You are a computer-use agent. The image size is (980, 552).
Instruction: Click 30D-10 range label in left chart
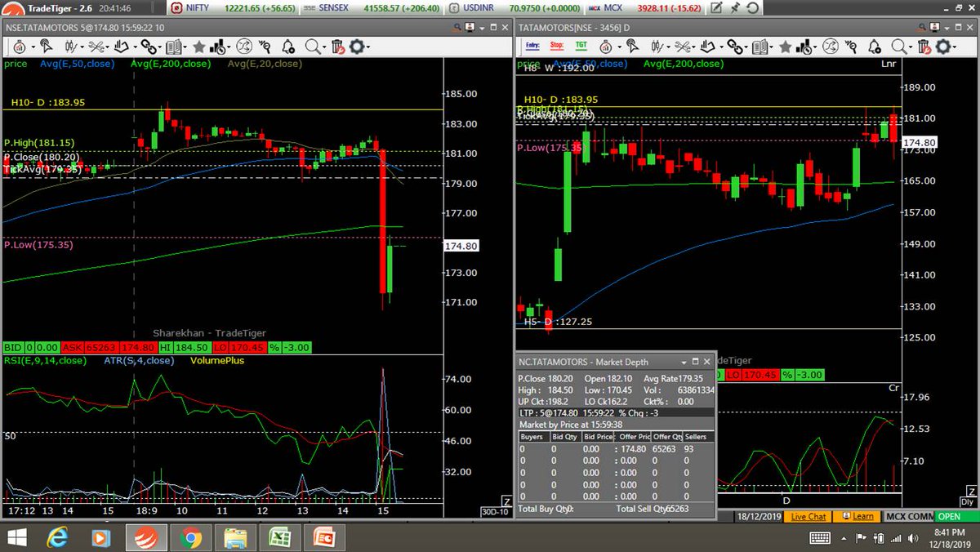point(497,512)
